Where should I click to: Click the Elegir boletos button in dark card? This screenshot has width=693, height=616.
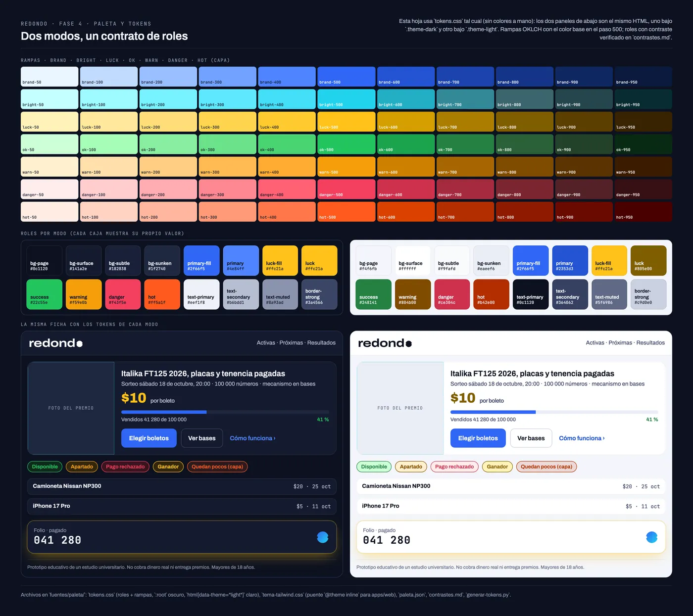click(x=149, y=438)
